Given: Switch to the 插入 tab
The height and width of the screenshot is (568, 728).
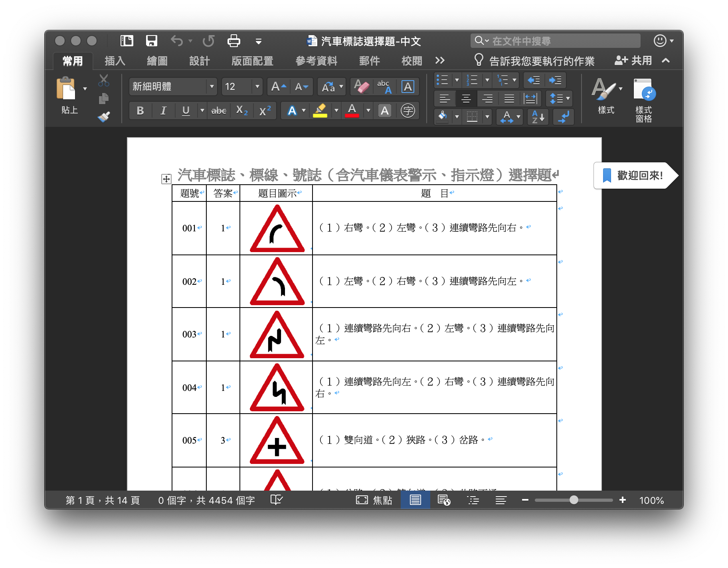Looking at the screenshot, I should click(115, 61).
